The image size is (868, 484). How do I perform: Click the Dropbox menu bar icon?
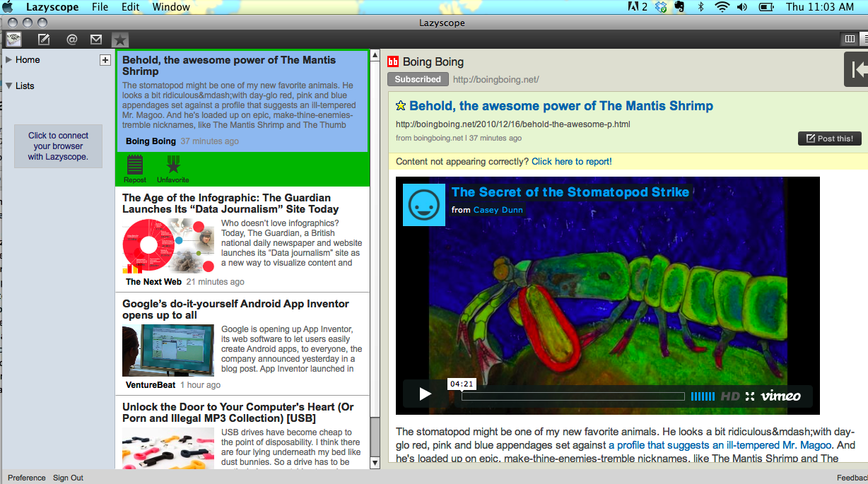(661, 7)
